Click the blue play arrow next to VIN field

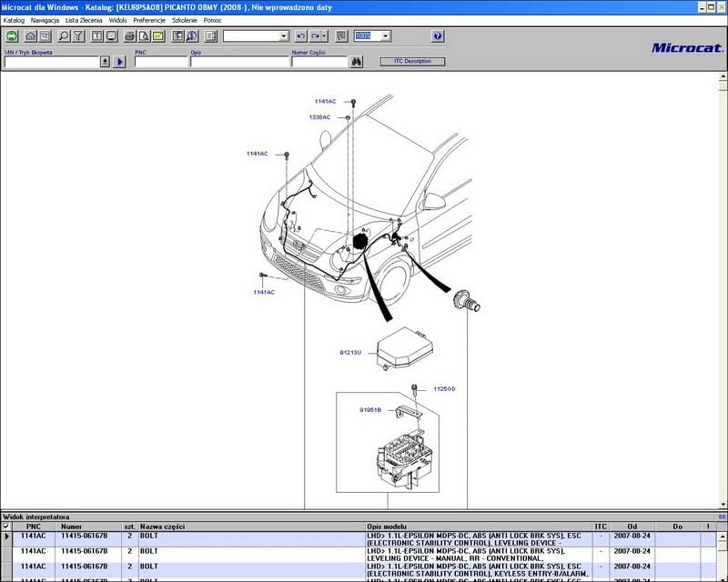point(120,61)
